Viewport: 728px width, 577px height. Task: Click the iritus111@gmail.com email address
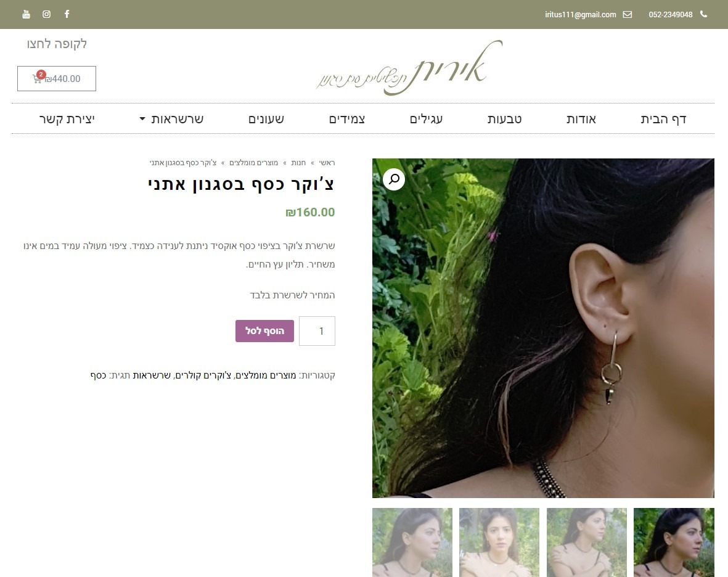pyautogui.click(x=580, y=14)
